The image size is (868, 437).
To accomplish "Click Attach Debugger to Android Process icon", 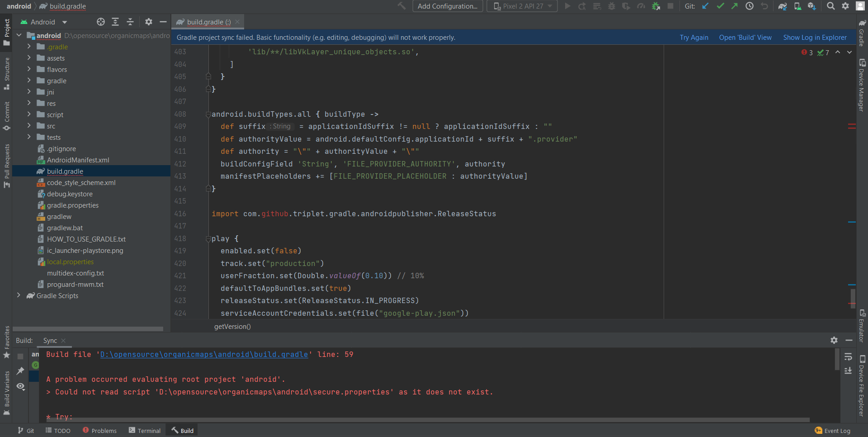I will coord(656,6).
